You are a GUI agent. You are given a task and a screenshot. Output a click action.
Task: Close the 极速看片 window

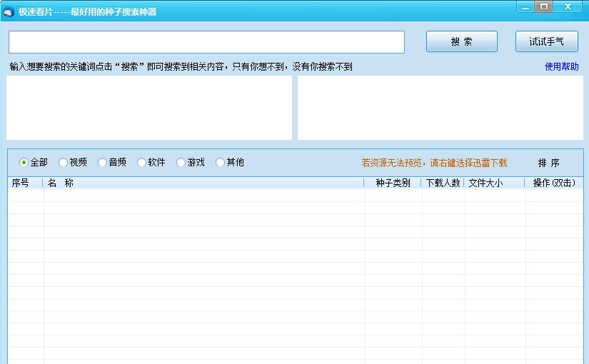(568, 6)
